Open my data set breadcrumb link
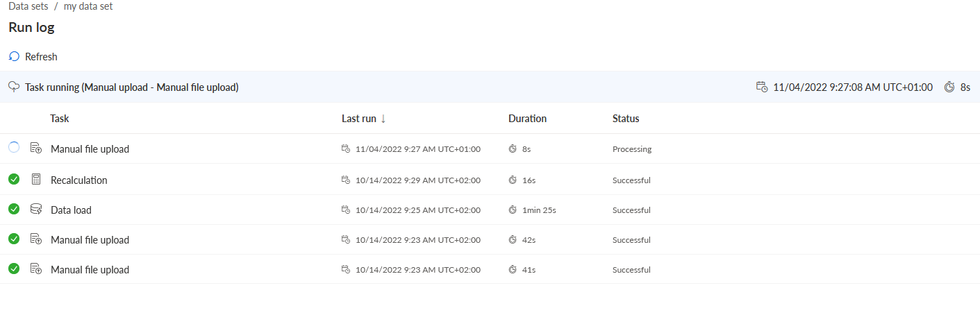Image resolution: width=980 pixels, height=315 pixels. [88, 6]
